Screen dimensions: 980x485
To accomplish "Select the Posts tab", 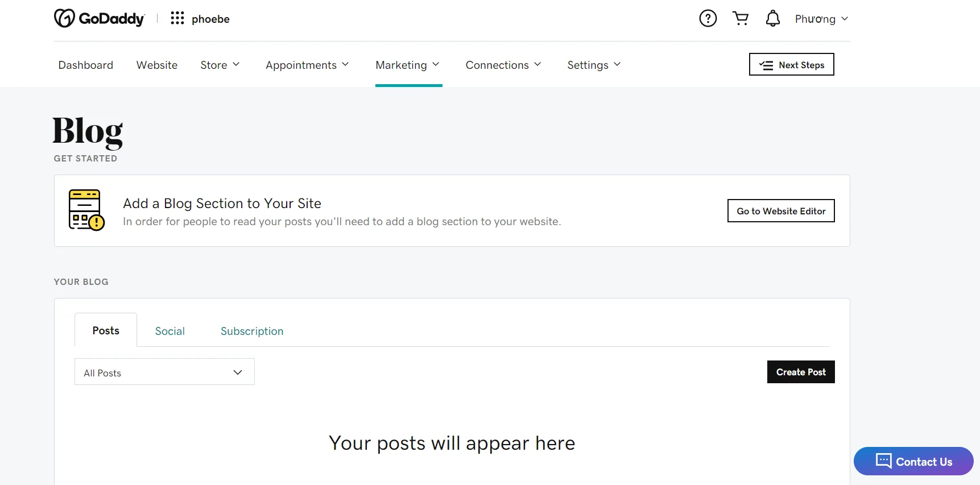I will pyautogui.click(x=105, y=330).
